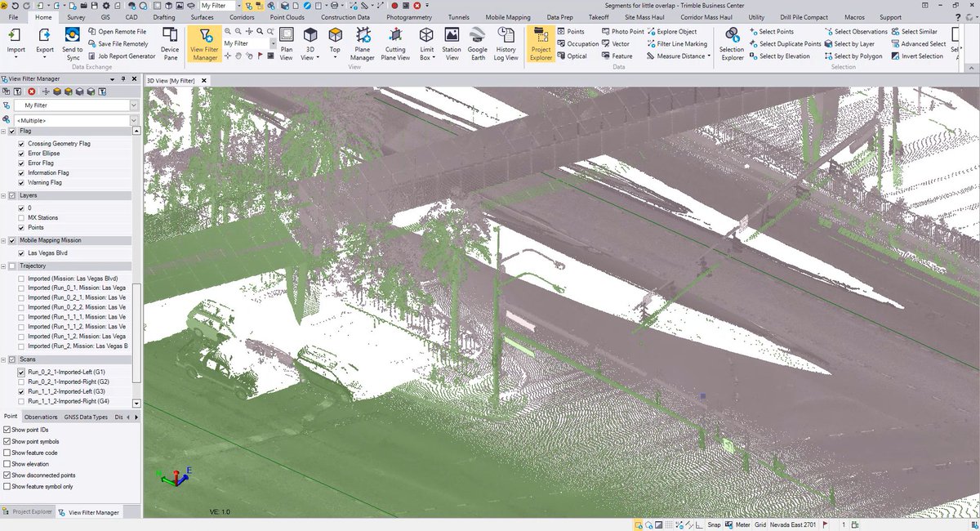Open the Observations panel tab
The width and height of the screenshot is (980, 531).
(40, 417)
